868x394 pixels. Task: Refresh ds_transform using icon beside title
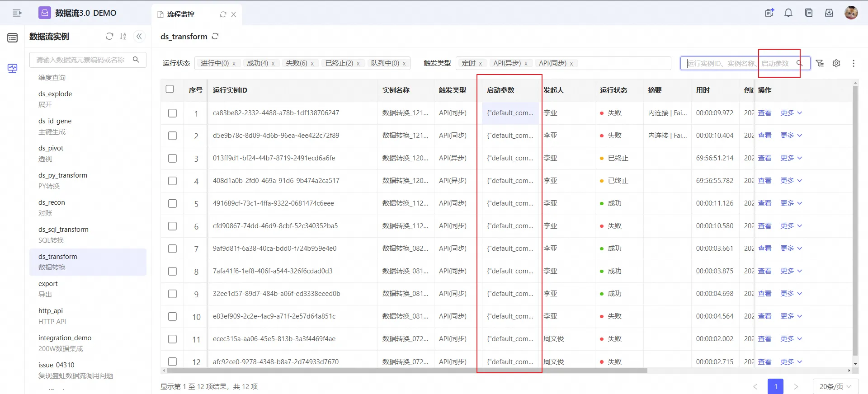(215, 36)
